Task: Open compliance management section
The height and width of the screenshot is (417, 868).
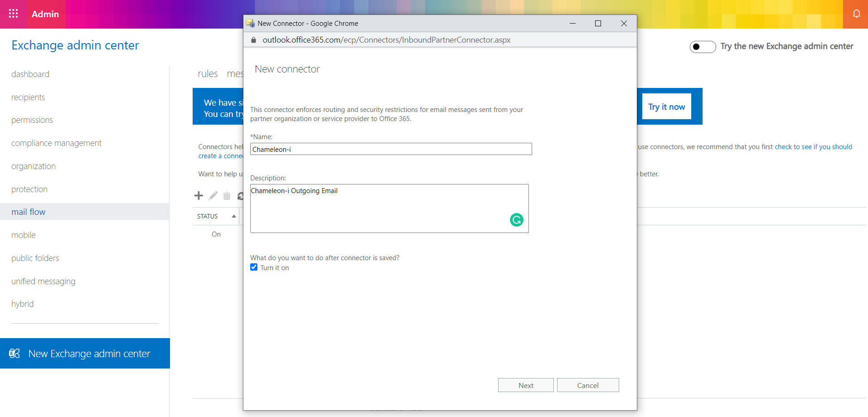Action: 57,143
